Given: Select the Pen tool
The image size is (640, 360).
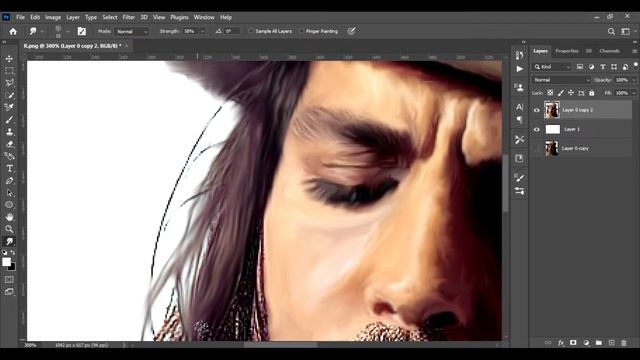Looking at the screenshot, I should coord(9,180).
